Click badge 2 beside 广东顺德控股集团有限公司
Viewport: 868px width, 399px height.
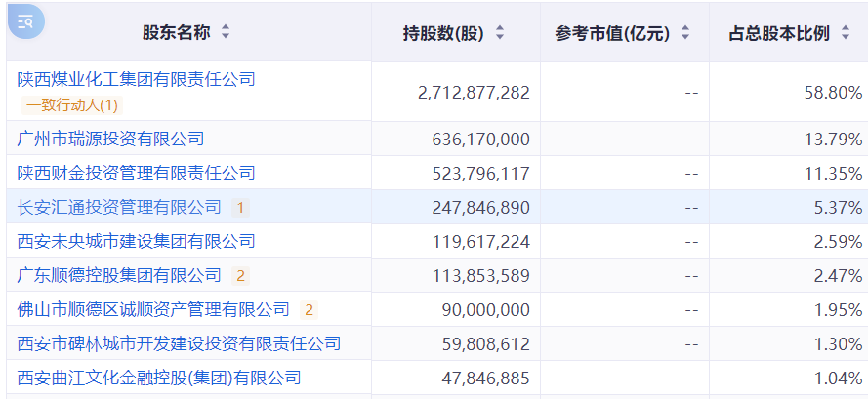(240, 275)
